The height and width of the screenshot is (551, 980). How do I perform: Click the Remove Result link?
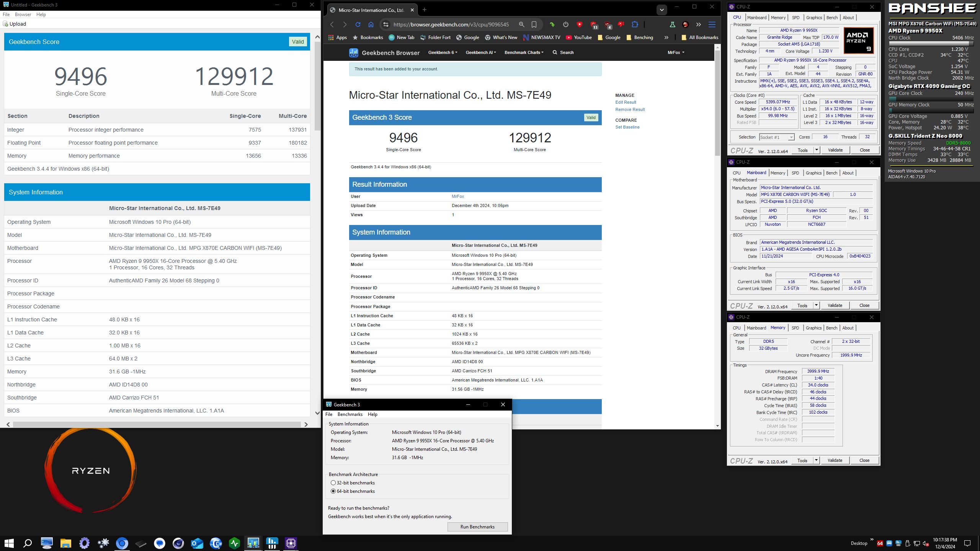(630, 109)
